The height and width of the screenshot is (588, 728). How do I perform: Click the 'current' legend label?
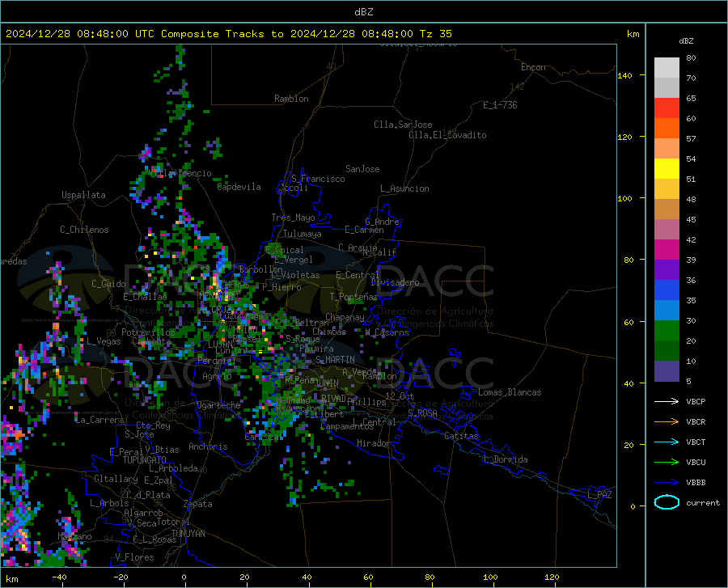(703, 503)
